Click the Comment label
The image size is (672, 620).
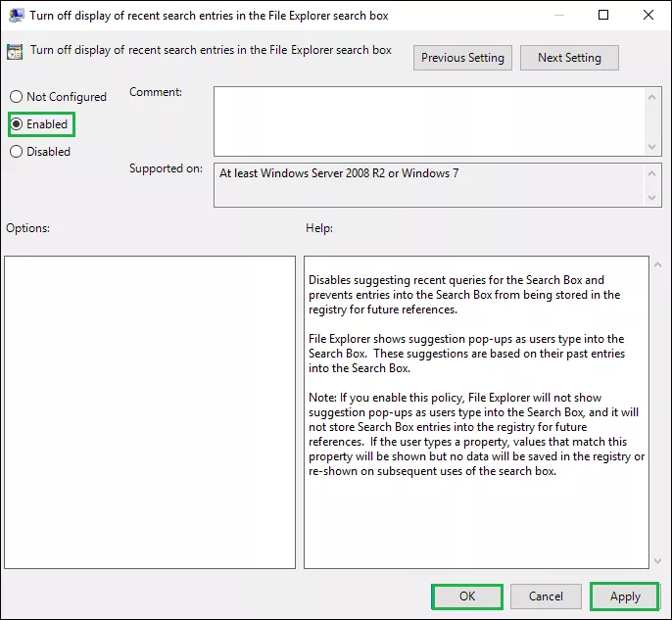pos(156,92)
